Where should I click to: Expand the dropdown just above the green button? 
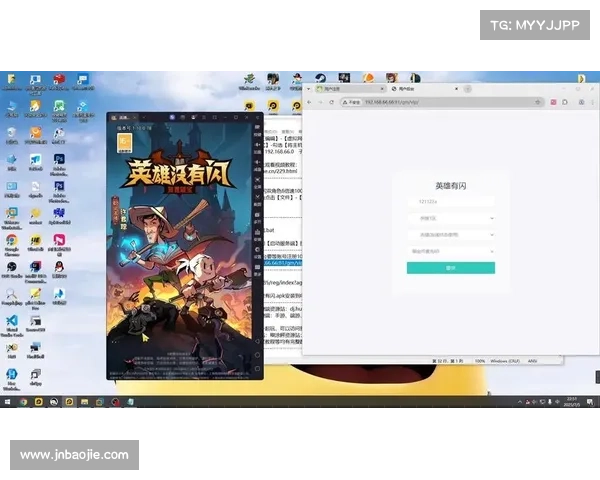451,251
